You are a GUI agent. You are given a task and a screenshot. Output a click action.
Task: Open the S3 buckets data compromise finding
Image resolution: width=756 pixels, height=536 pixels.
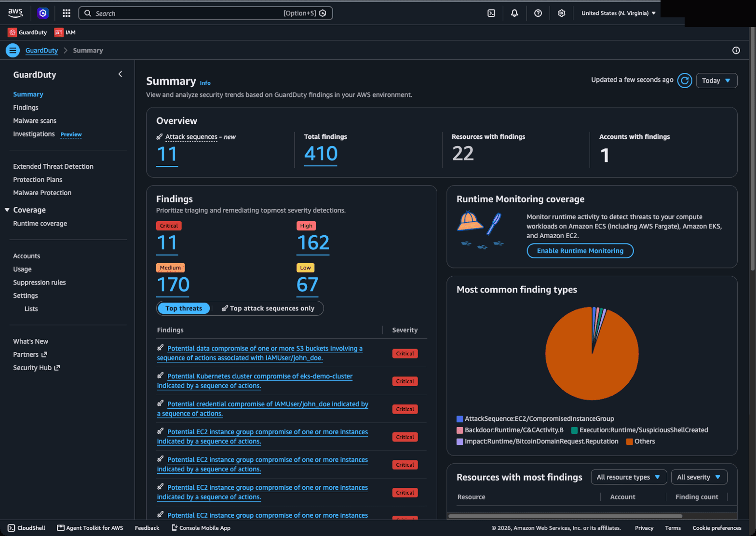(260, 353)
